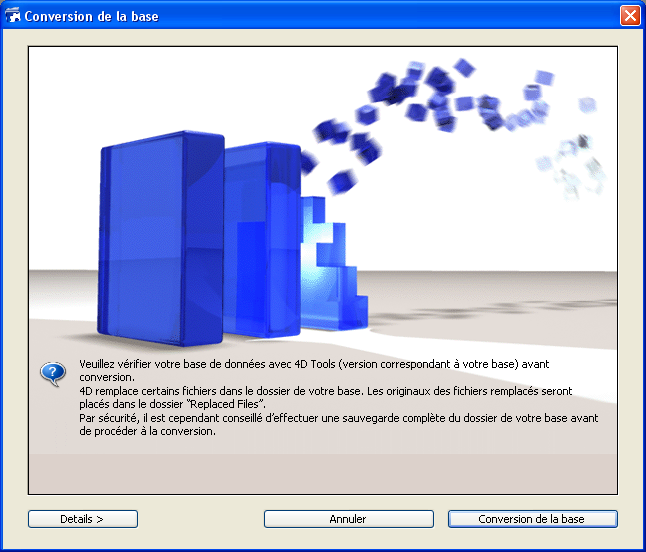Click the blue database blocks illustration
The height and width of the screenshot is (552, 646).
(233, 239)
